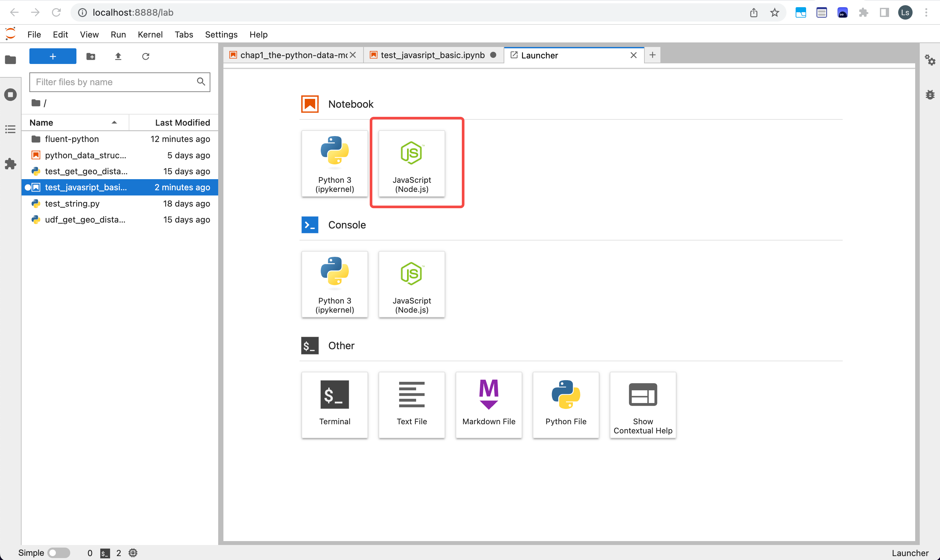Refresh the file browser list
The image size is (940, 560).
(146, 56)
